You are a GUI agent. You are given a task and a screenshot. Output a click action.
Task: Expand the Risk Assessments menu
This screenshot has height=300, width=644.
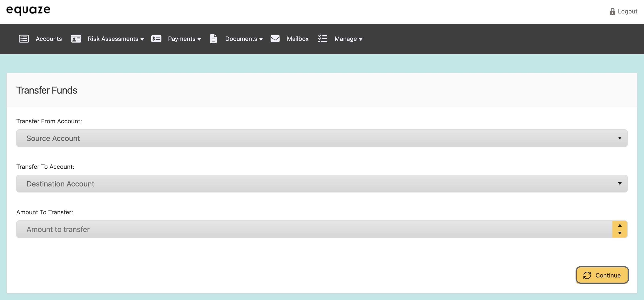pos(116,39)
